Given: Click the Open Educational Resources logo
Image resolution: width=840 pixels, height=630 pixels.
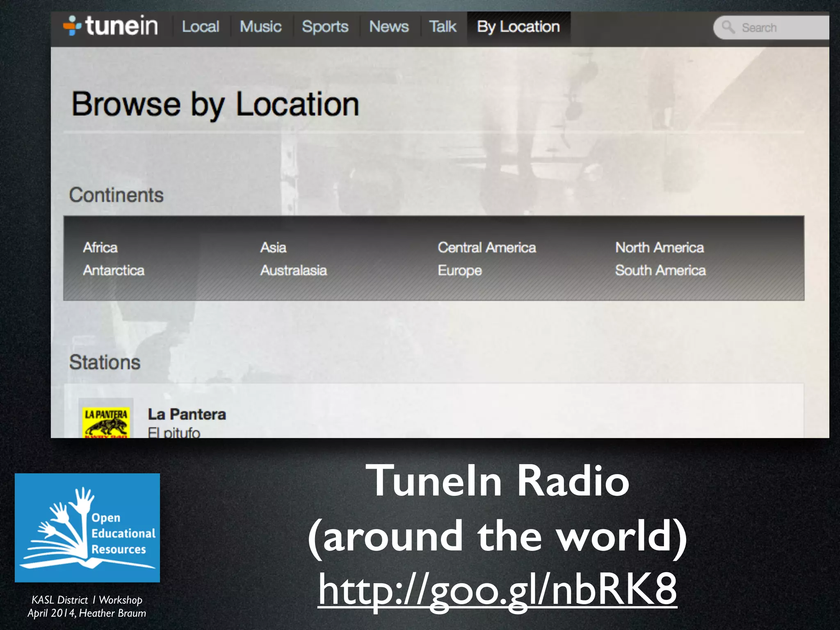Looking at the screenshot, I should coord(87,527).
